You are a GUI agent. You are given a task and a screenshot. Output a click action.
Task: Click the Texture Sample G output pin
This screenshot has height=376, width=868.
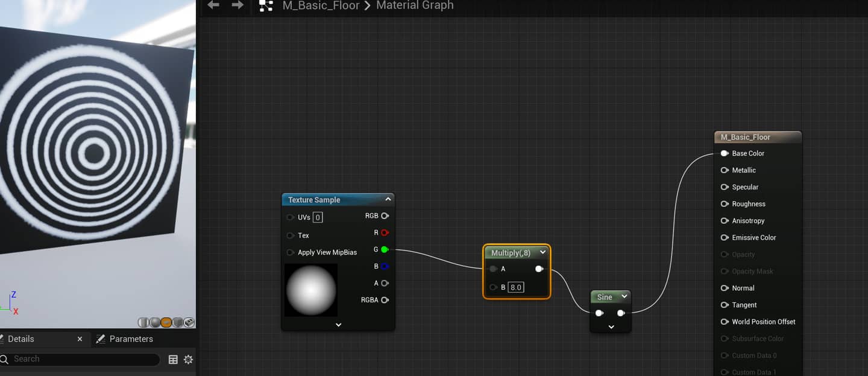click(x=385, y=249)
